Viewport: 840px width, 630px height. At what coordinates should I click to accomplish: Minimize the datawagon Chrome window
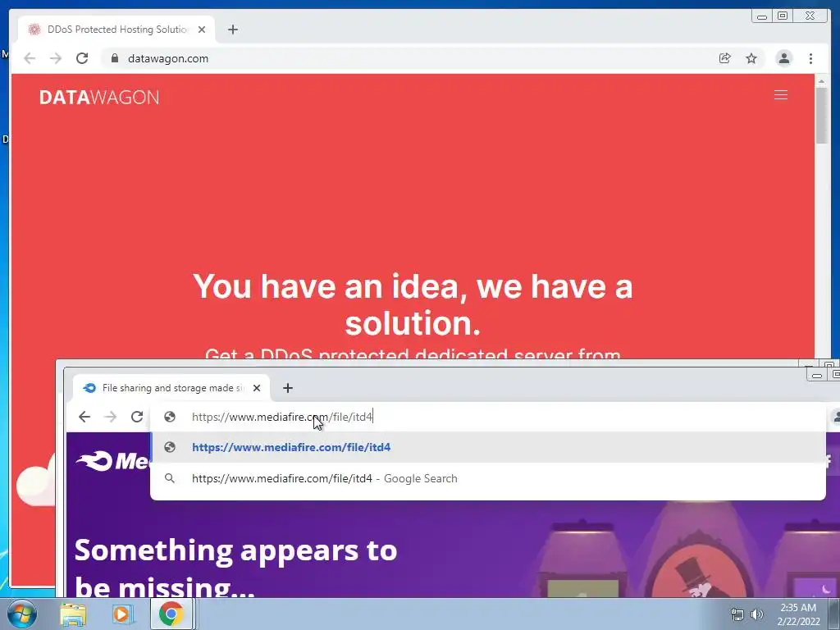[x=762, y=16]
